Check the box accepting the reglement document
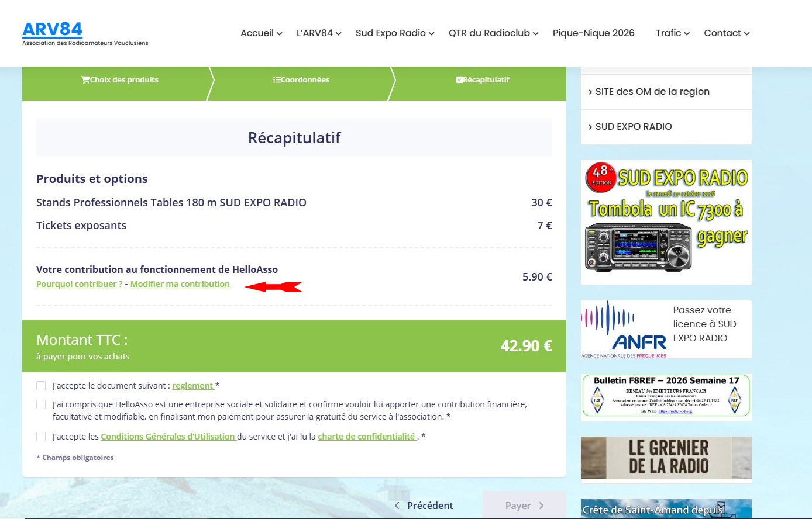This screenshot has height=519, width=812. pos(41,386)
